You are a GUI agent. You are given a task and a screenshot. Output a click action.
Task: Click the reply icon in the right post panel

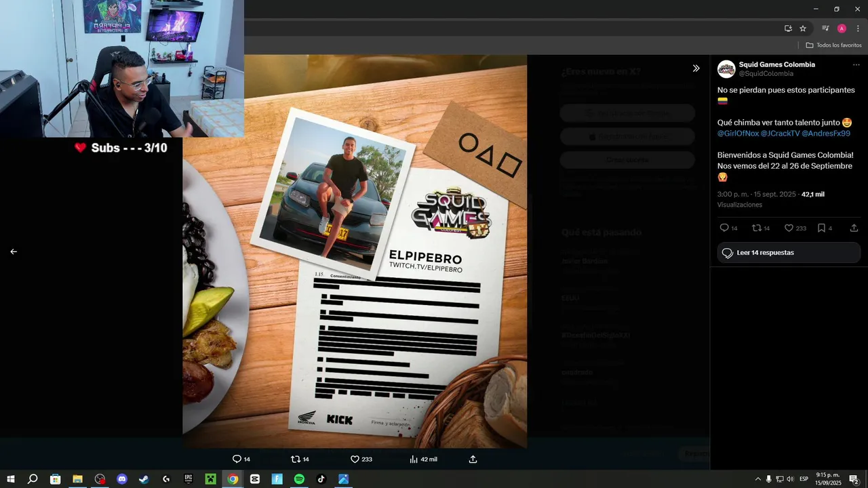[724, 228]
